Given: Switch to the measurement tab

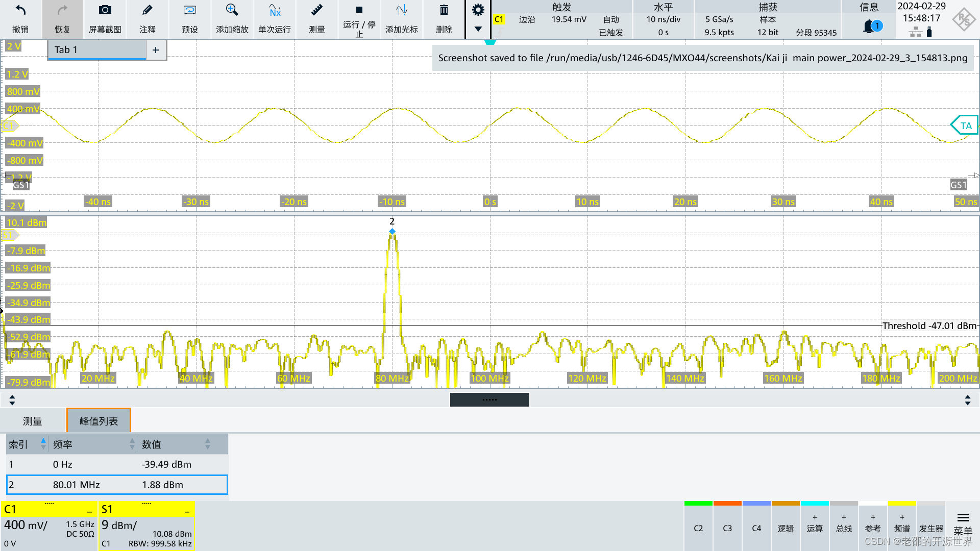Looking at the screenshot, I should click(x=33, y=421).
